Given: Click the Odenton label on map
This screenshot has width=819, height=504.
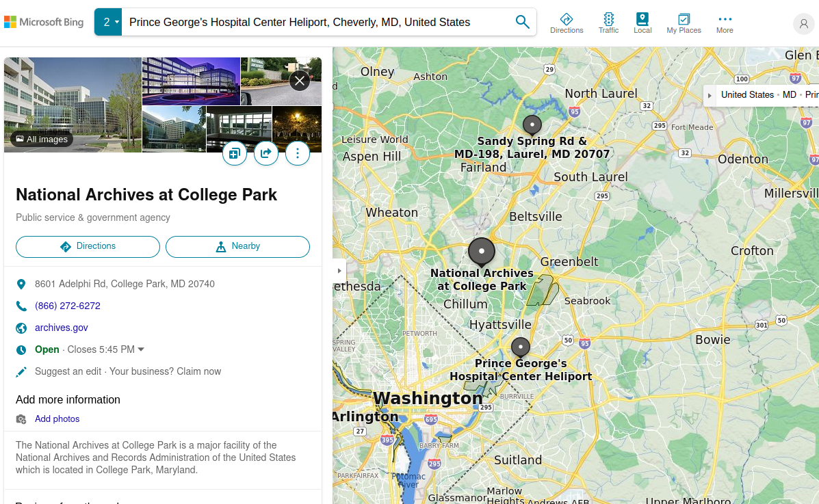Looking at the screenshot, I should pos(743,159).
